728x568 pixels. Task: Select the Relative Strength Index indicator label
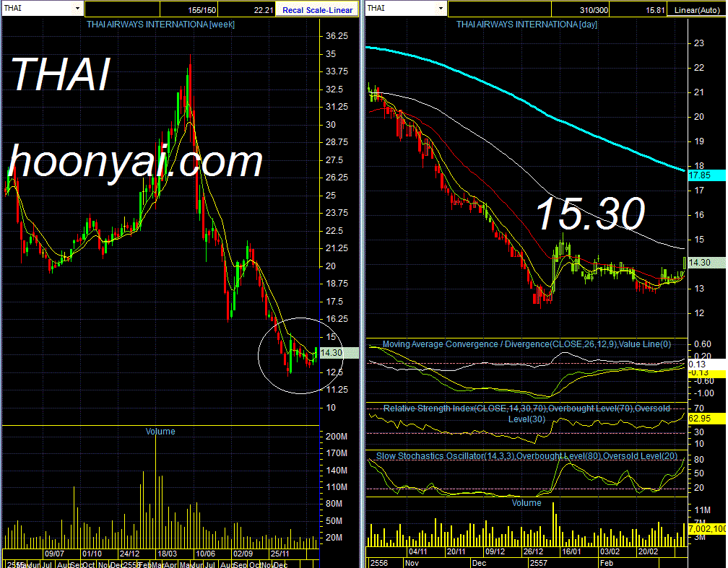tap(526, 414)
